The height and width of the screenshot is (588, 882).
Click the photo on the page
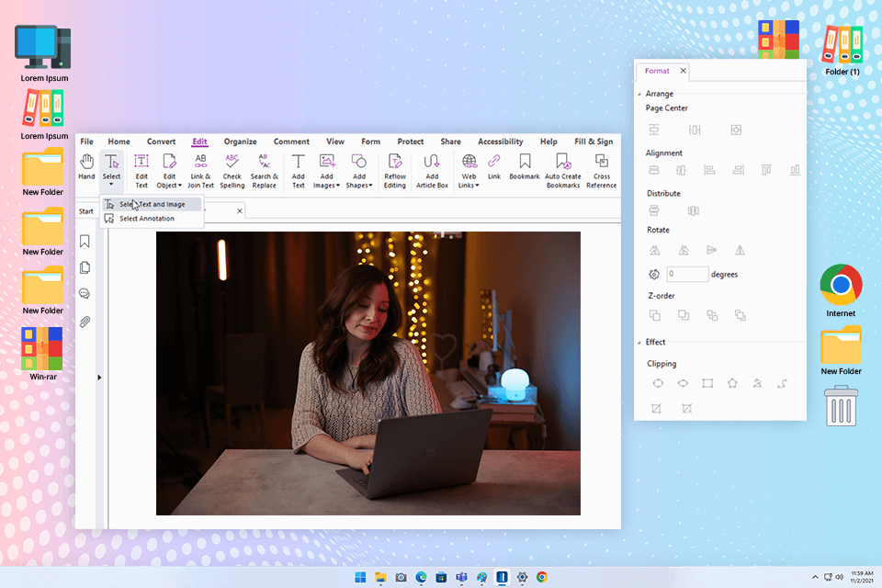point(367,373)
